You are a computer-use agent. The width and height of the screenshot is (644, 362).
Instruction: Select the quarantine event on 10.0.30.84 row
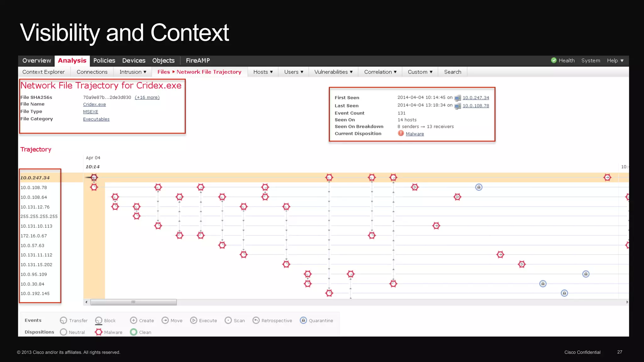[x=543, y=284]
